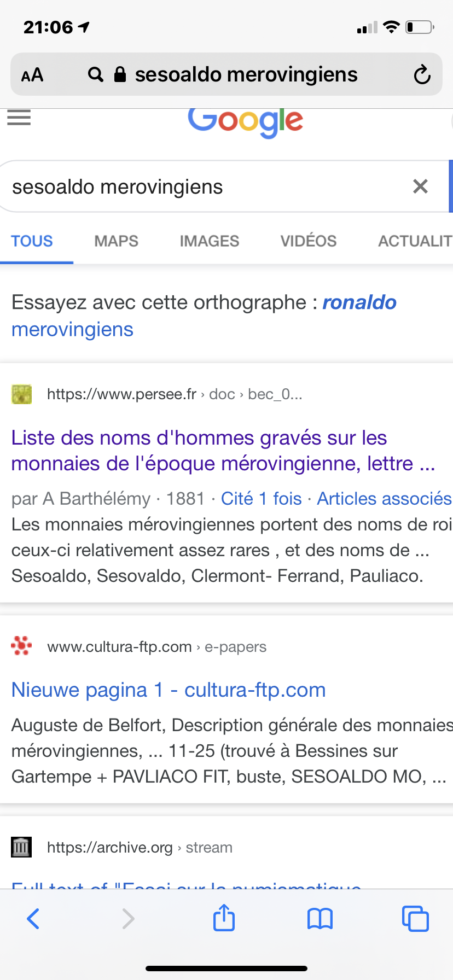
Task: Tap the Safari forward arrow
Action: pyautogui.click(x=128, y=918)
